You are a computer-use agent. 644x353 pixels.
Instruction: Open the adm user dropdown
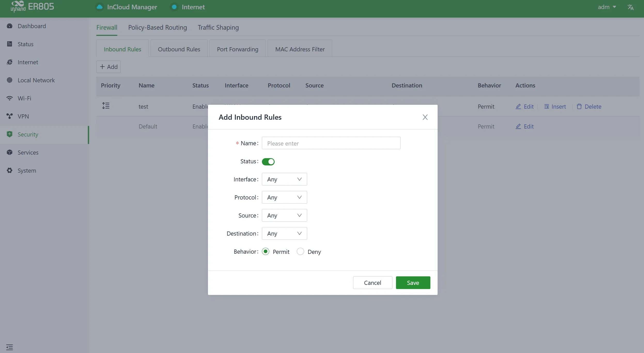coord(607,7)
